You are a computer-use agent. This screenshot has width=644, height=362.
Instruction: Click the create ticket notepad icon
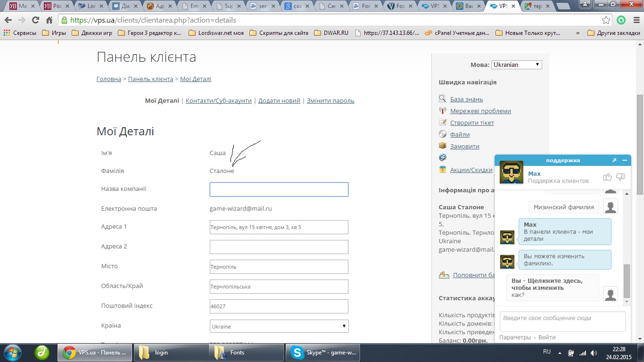tap(442, 123)
